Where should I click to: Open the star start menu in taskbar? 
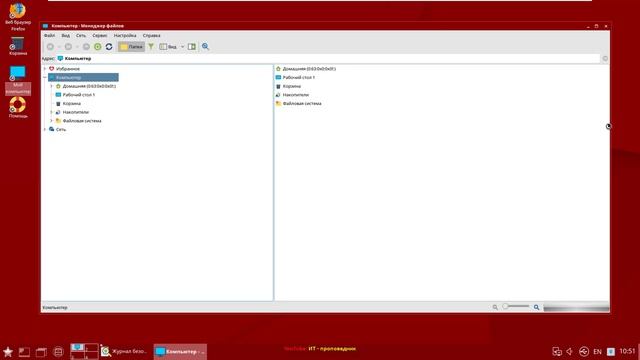click(x=8, y=351)
